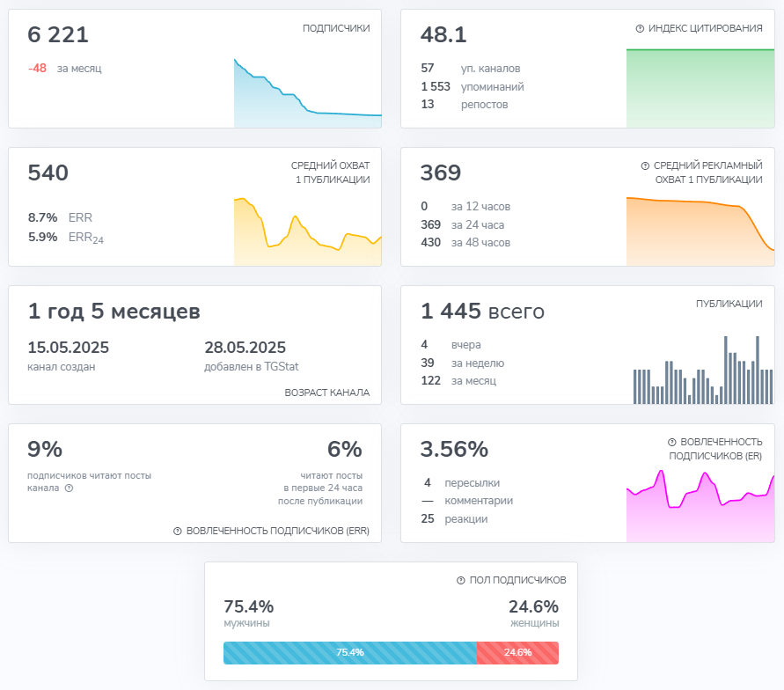Click the red women segment of the gender bar

click(517, 652)
